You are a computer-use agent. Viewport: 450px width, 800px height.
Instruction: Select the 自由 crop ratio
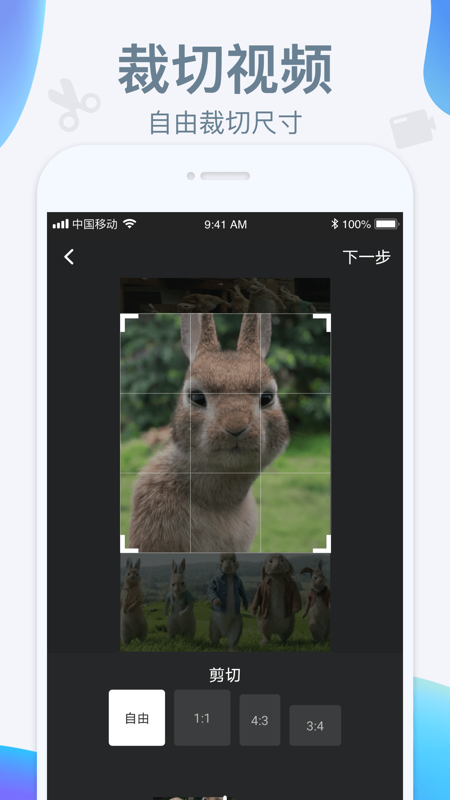click(x=137, y=718)
